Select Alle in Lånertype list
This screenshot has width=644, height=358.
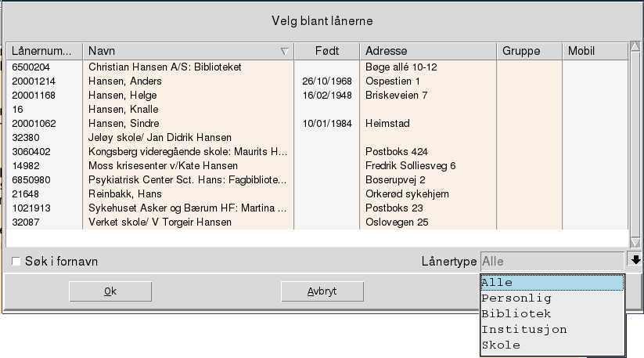pyautogui.click(x=552, y=283)
